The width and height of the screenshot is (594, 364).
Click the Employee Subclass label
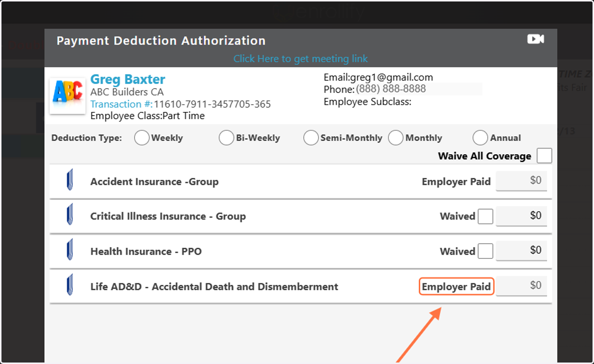coord(368,102)
